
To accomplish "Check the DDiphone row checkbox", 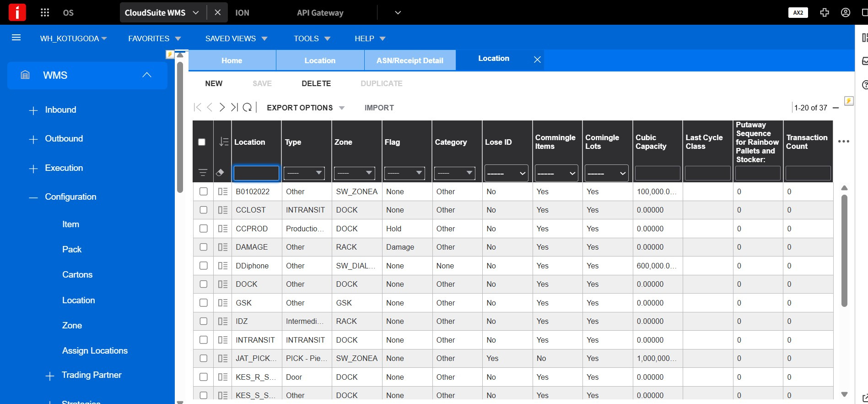I will 204,266.
